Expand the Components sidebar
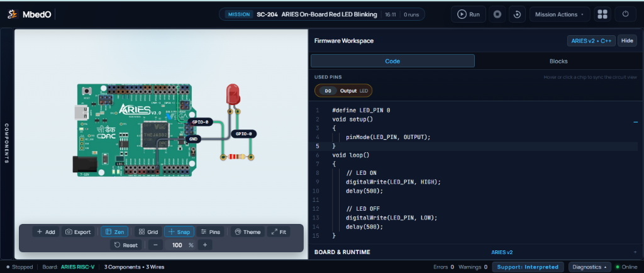644x273 pixels. 6,143
